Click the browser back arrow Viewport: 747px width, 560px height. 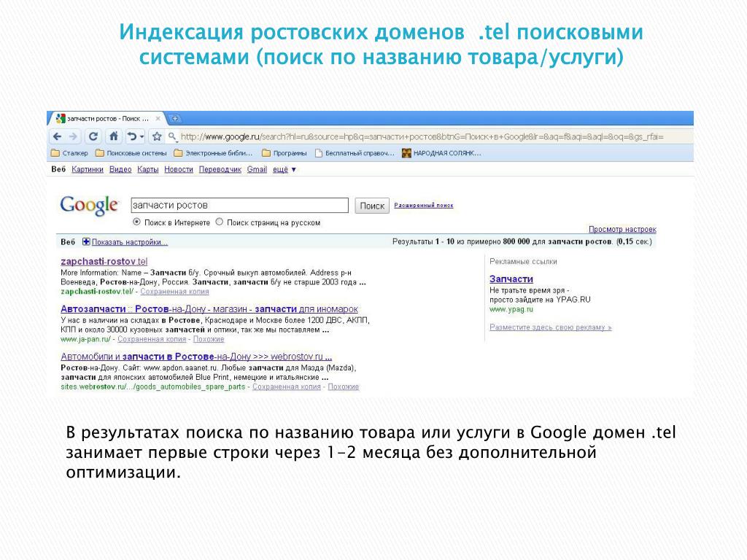point(57,136)
